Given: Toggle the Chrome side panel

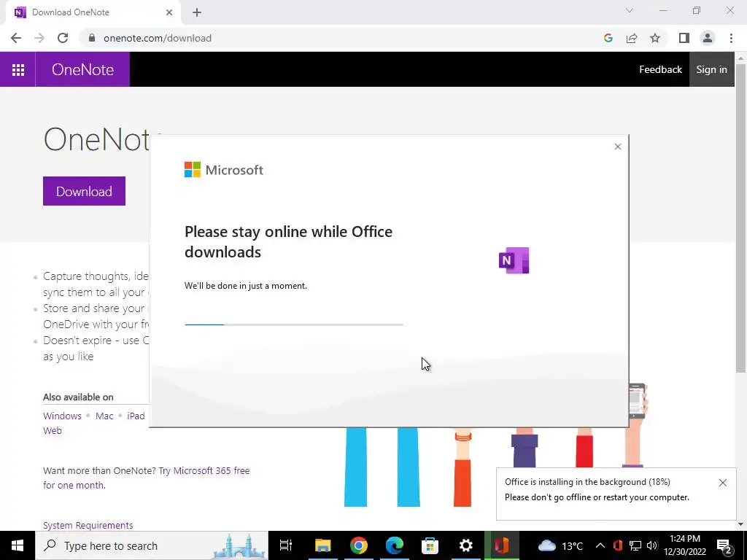Looking at the screenshot, I should click(684, 38).
